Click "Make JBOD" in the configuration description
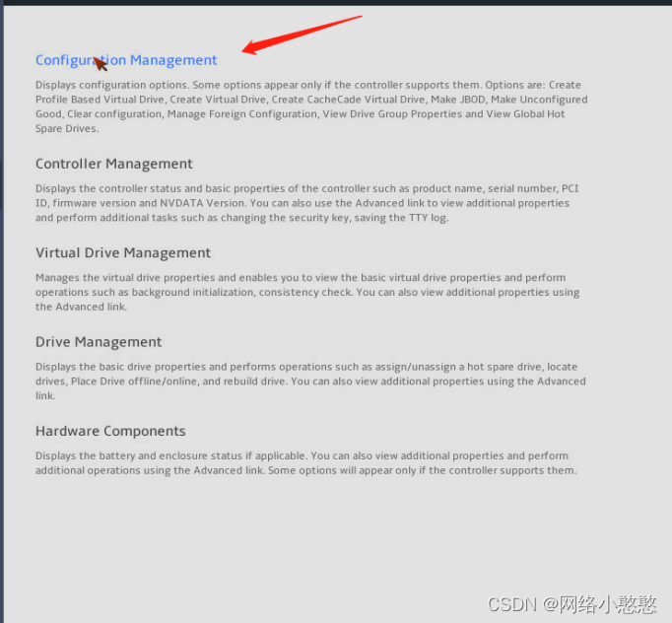672x623 pixels. click(458, 100)
